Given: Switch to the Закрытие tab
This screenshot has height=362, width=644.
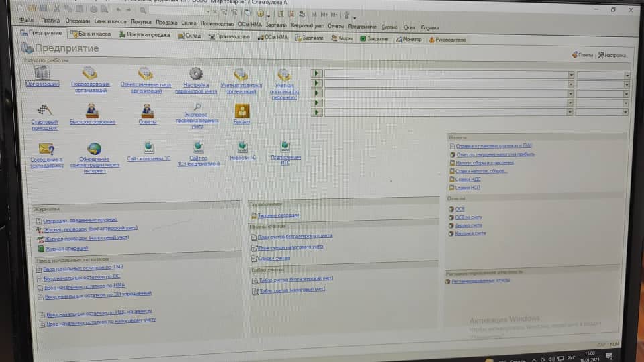Looking at the screenshot, I should coord(374,39).
